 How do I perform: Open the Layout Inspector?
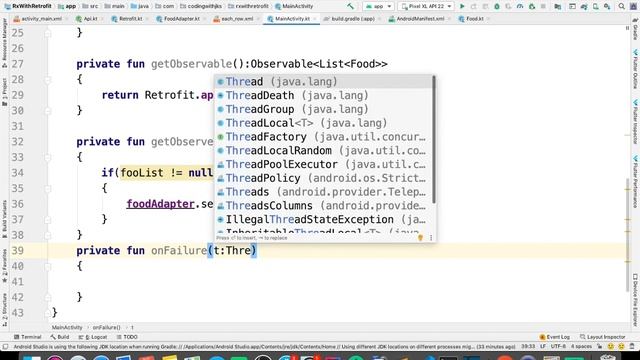603,337
